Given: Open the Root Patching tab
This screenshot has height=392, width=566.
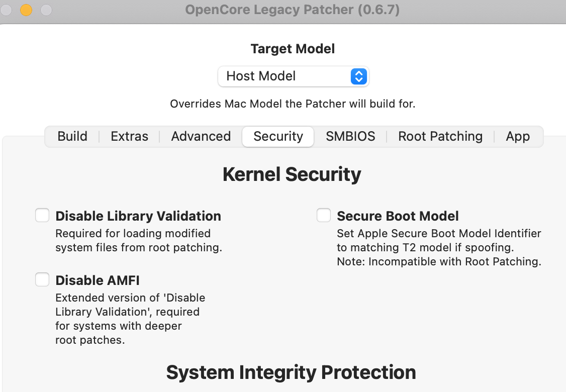Looking at the screenshot, I should coord(440,136).
